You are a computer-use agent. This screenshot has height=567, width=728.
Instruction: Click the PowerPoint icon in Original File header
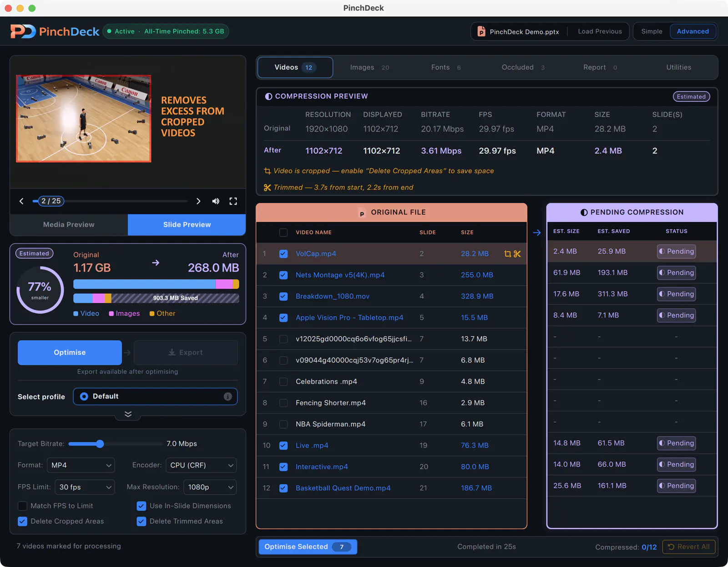[362, 213]
